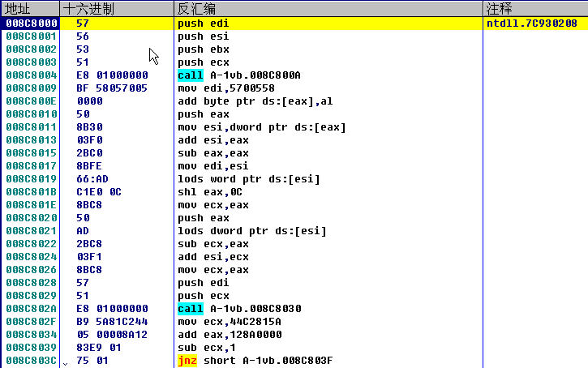588x368 pixels.
Task: Click instruction add byte ptr ds:[eax],al
Action: [x=255, y=101]
